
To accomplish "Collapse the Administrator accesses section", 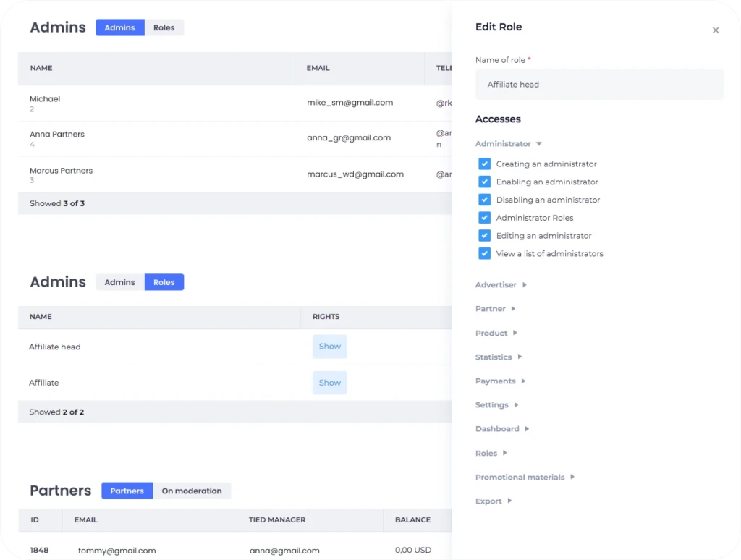I will 509,144.
